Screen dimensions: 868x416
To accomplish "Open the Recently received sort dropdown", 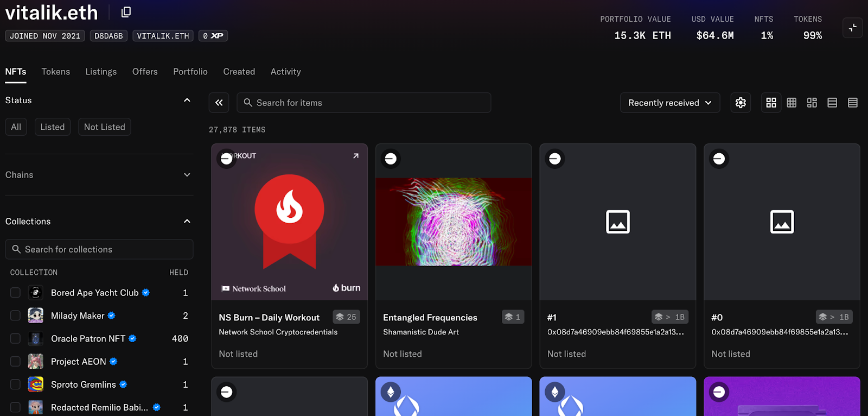I will pos(670,103).
